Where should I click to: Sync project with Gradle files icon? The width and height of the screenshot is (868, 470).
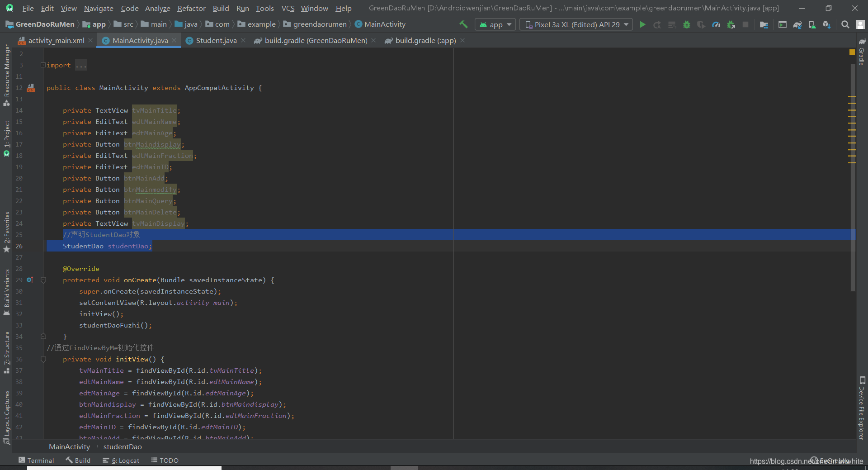[x=797, y=24]
